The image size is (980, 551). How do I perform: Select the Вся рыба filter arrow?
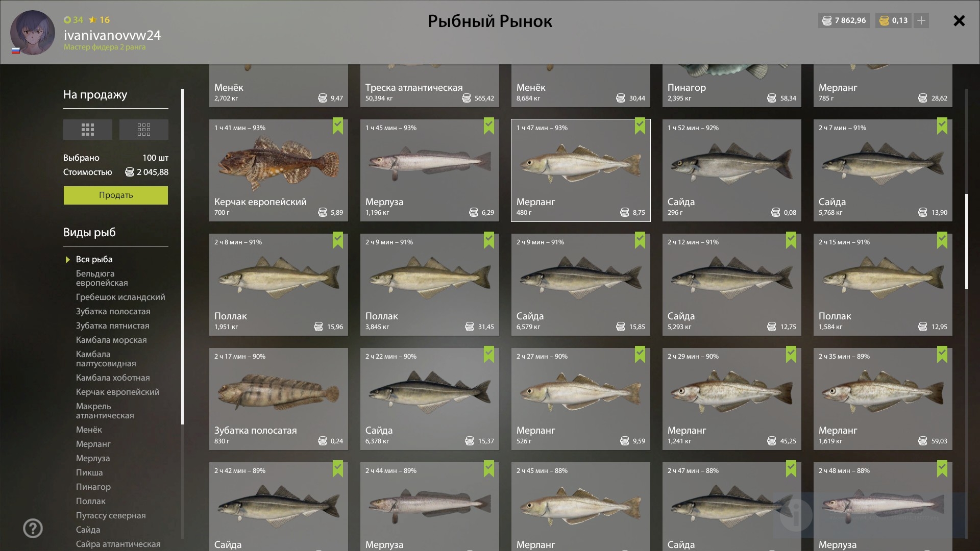(67, 260)
